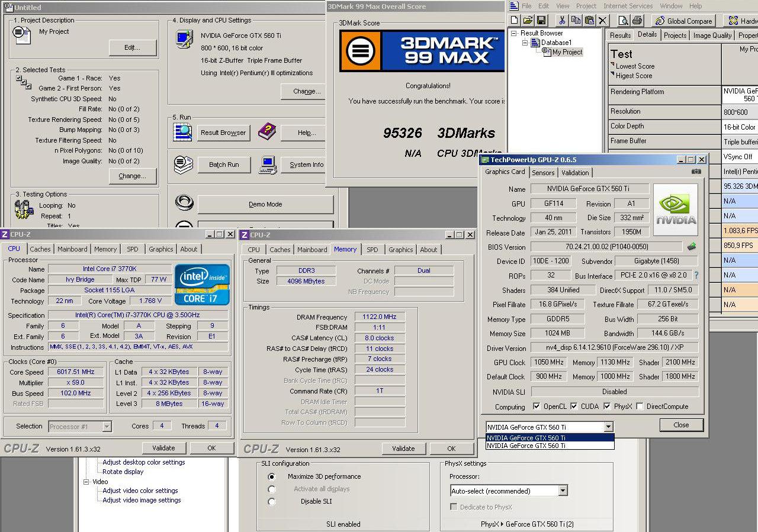Click Intel Core i7 logo in CPU-Z

click(202, 285)
